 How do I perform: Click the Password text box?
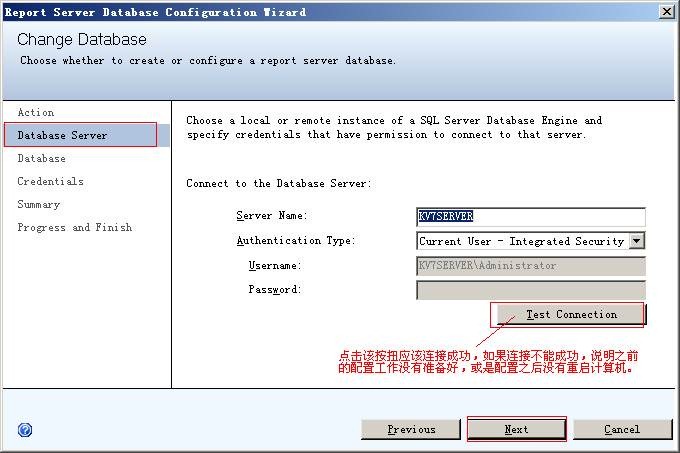click(530, 290)
